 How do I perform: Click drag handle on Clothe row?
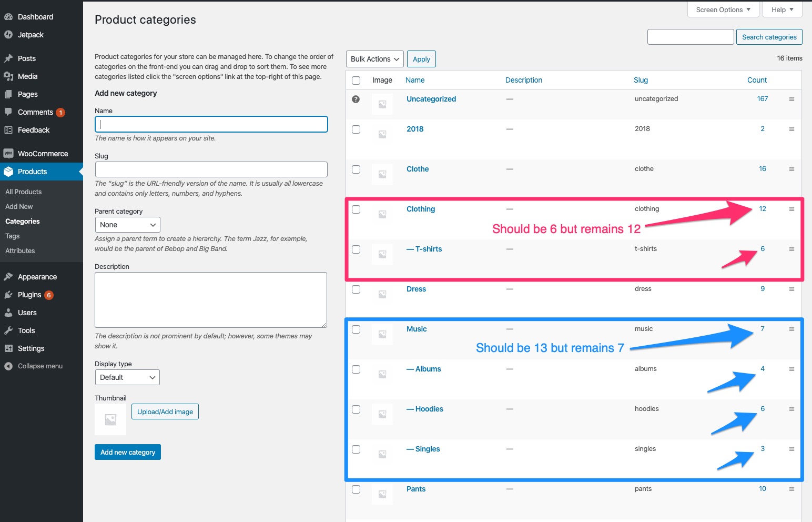pos(791,169)
